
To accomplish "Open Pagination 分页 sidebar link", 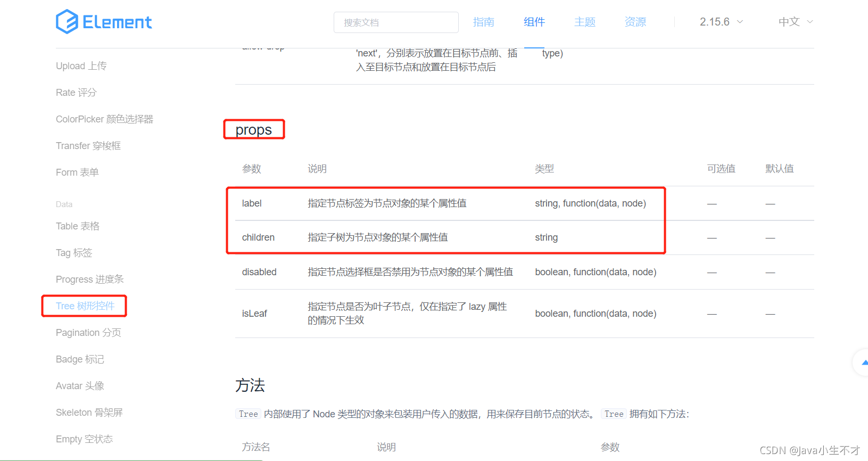I will 88,333.
